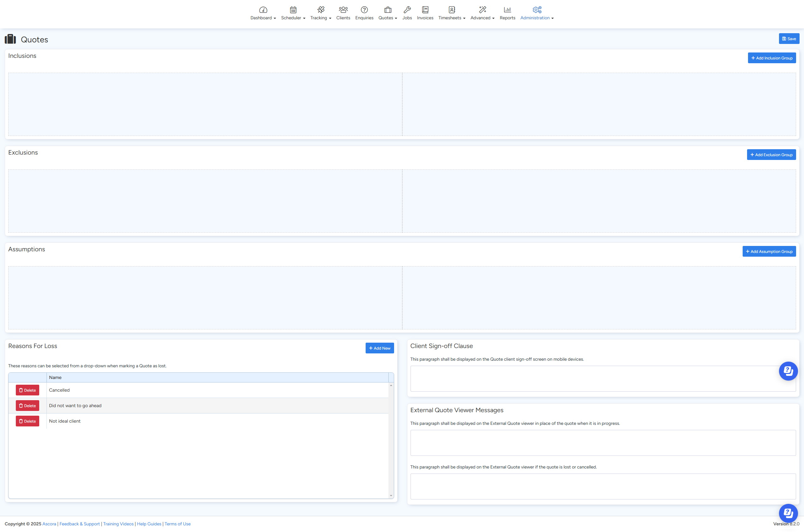Expand the Quotes dropdown menu
This screenshot has width=804, height=532.
[387, 18]
